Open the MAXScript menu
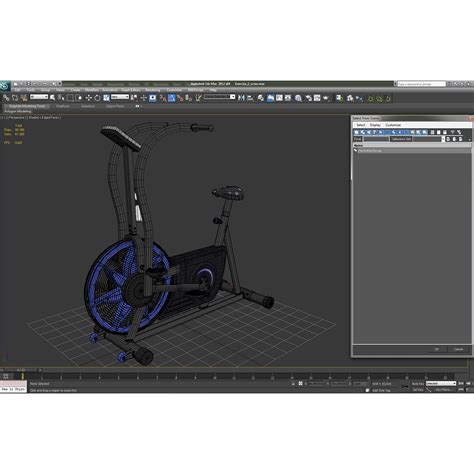This screenshot has height=474, width=474. pyautogui.click(x=195, y=90)
